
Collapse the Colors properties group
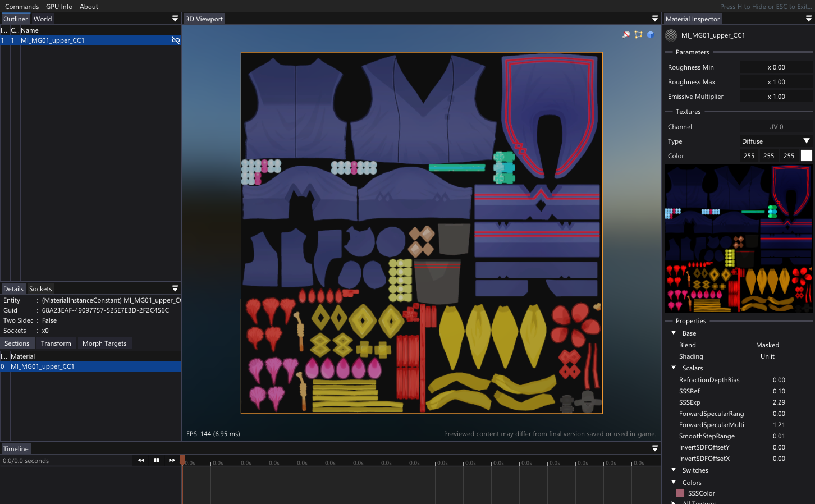tap(674, 483)
